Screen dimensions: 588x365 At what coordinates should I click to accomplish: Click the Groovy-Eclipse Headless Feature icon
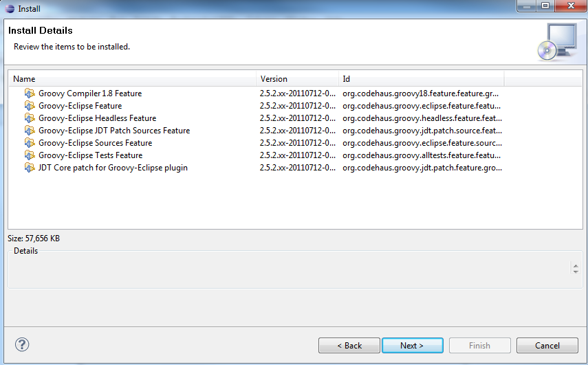point(30,118)
